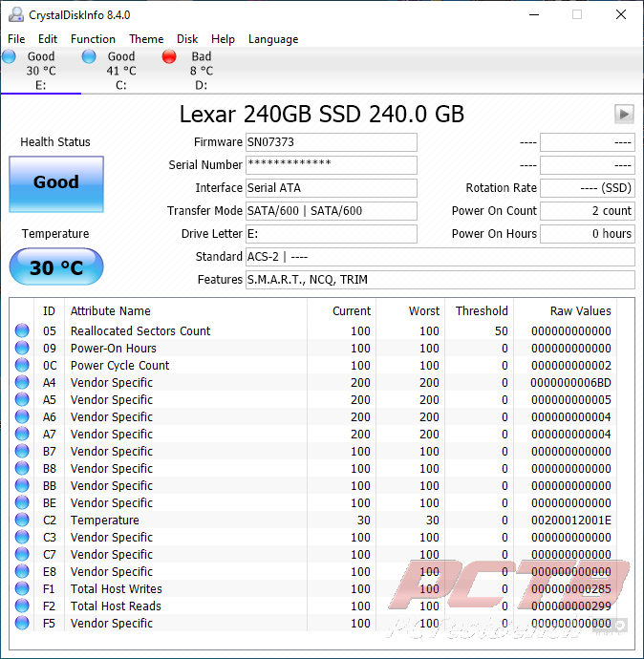Select the Power Cycle Count attribute name

pyautogui.click(x=119, y=366)
